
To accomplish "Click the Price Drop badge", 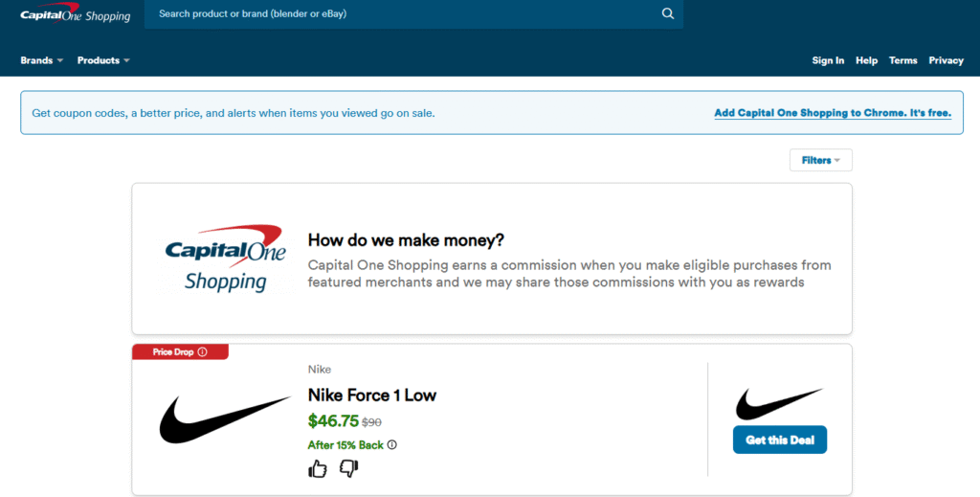I will (180, 352).
